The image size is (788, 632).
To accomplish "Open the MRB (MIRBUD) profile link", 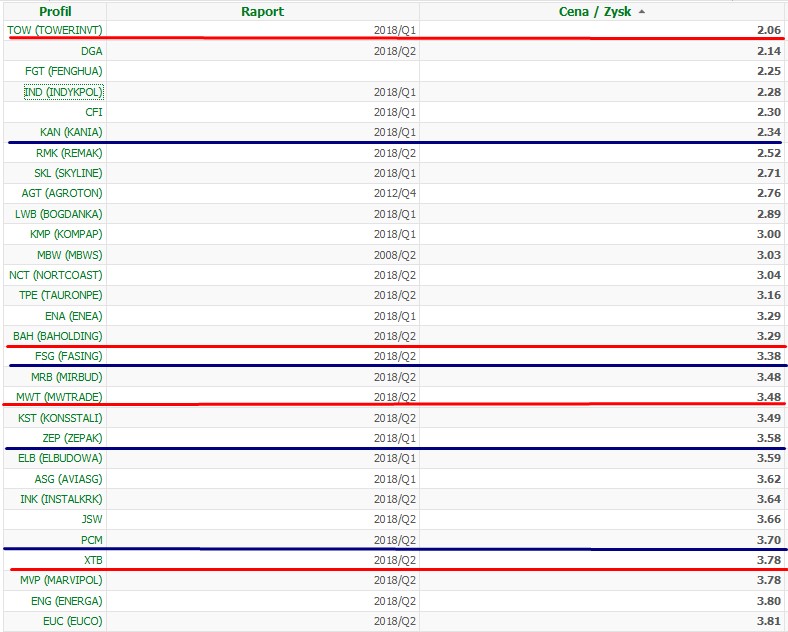I will coord(67,377).
